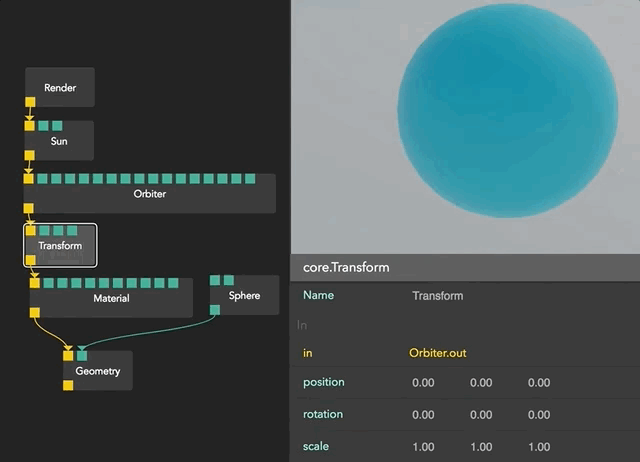This screenshot has height=462, width=640.
Task: Click the position property label
Action: pos(324,382)
